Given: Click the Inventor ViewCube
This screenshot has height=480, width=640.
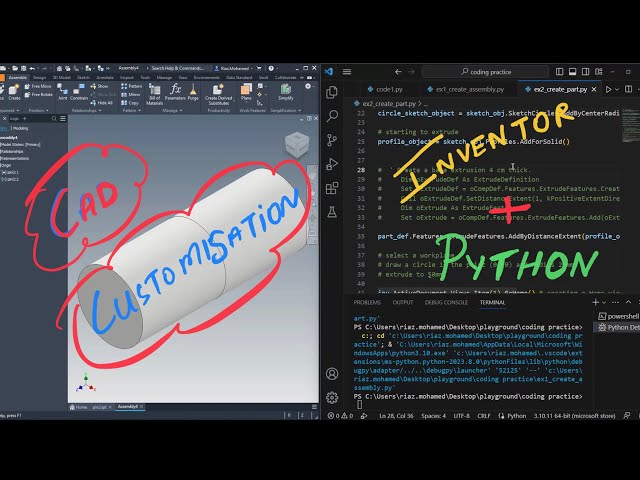Looking at the screenshot, I should pos(297,144).
